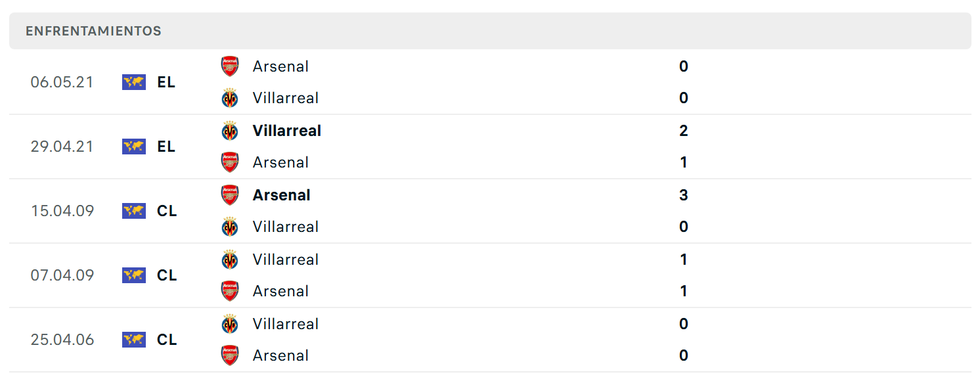980x385 pixels.
Task: Click Arsenal crest in 06.05.21 match
Action: point(230,66)
